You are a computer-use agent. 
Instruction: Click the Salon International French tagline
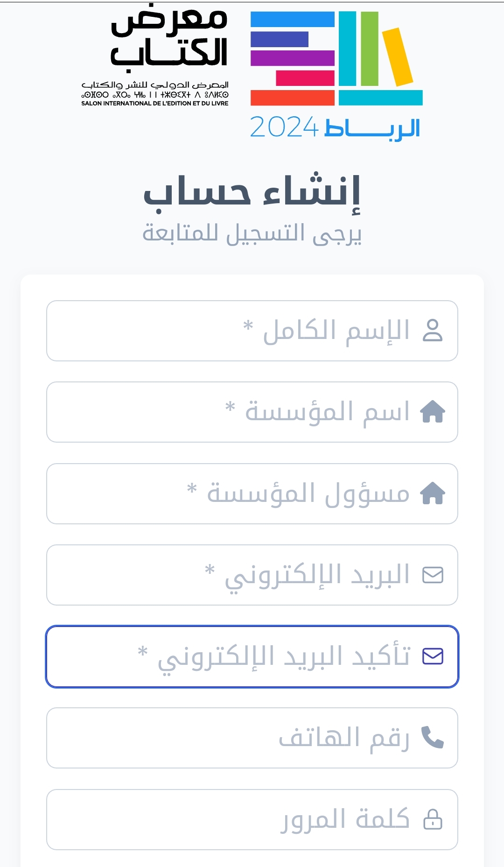click(x=155, y=103)
